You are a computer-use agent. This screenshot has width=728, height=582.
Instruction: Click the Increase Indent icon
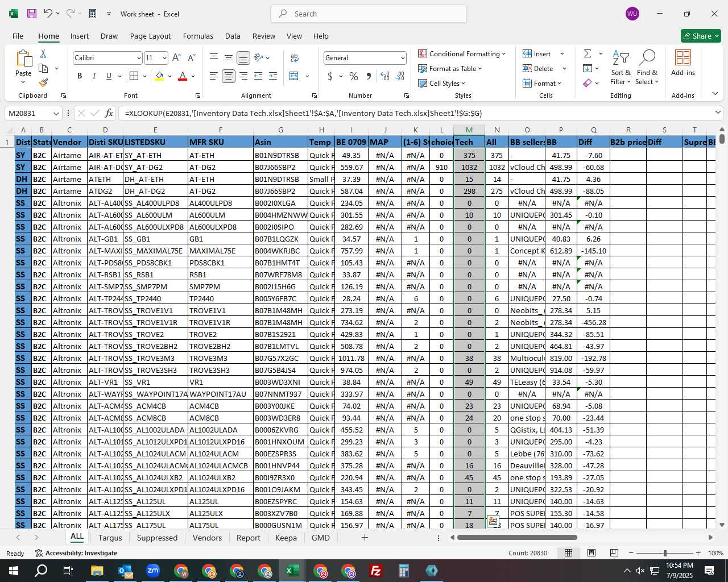coord(273,76)
